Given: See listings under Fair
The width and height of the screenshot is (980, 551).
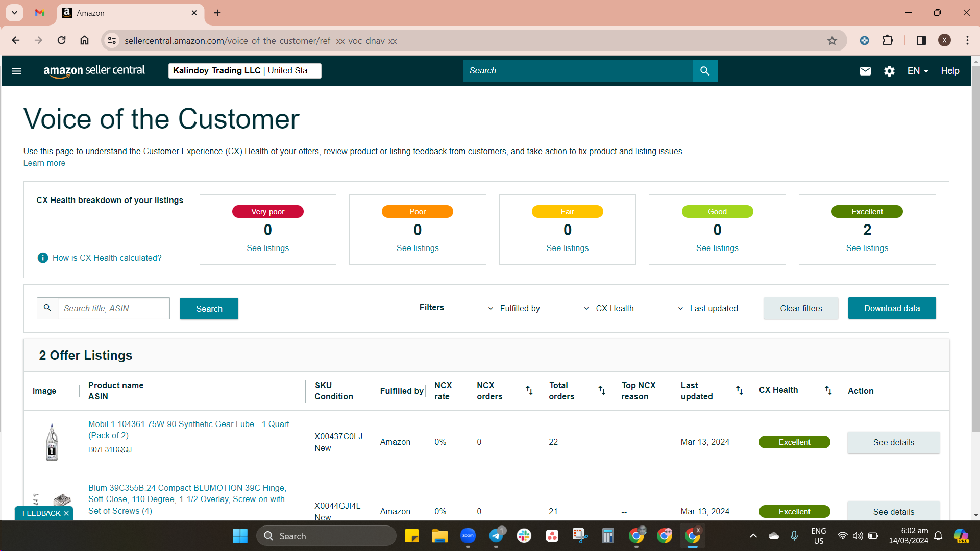Looking at the screenshot, I should point(568,248).
